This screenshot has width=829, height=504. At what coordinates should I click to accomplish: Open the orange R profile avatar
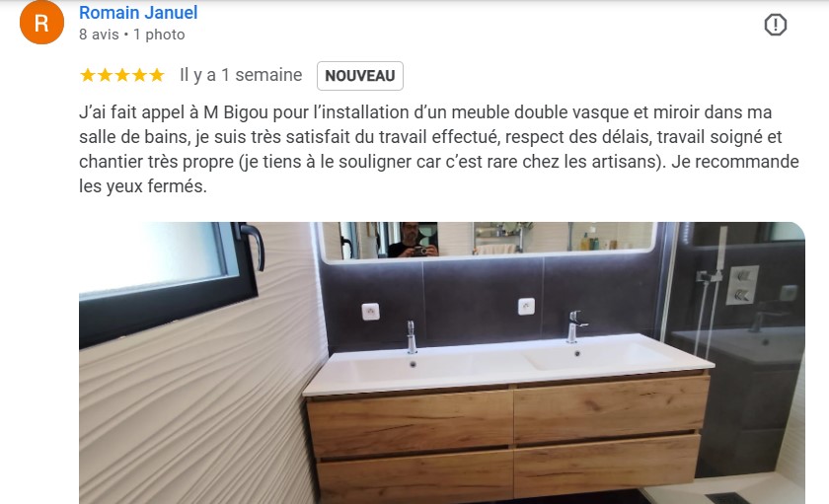[x=41, y=22]
